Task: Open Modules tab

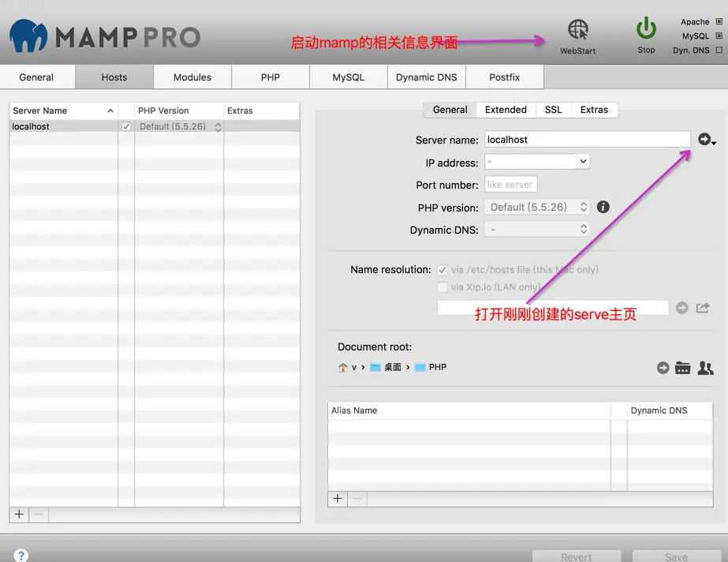Action: (192, 77)
